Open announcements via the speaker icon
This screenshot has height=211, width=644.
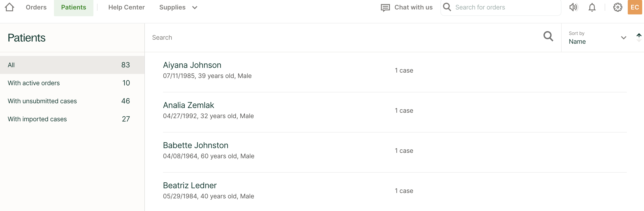pos(574,7)
